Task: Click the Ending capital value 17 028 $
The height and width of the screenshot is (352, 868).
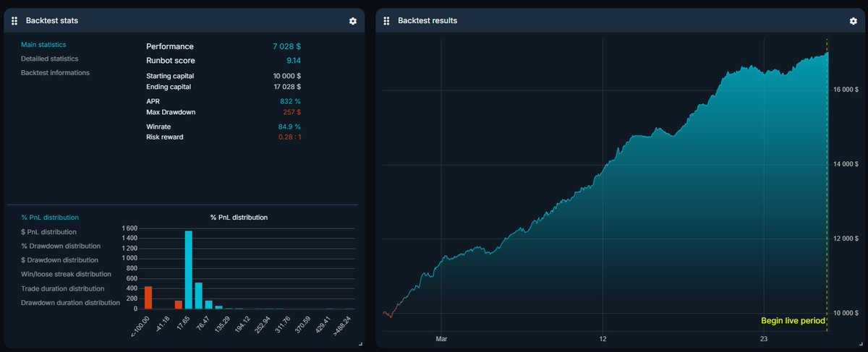Action: click(x=286, y=87)
